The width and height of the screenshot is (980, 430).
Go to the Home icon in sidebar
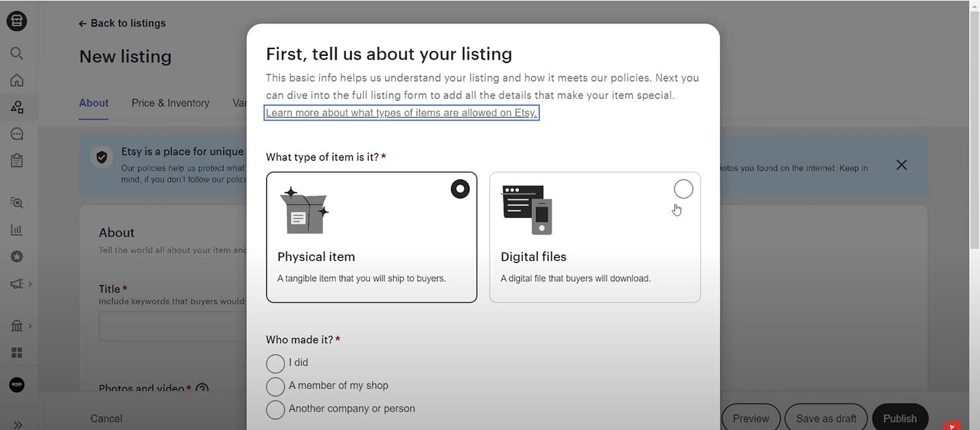coord(17,81)
